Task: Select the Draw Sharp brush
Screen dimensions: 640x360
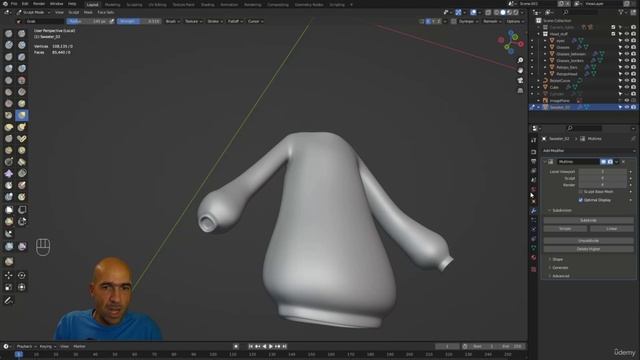Action: 22,33
